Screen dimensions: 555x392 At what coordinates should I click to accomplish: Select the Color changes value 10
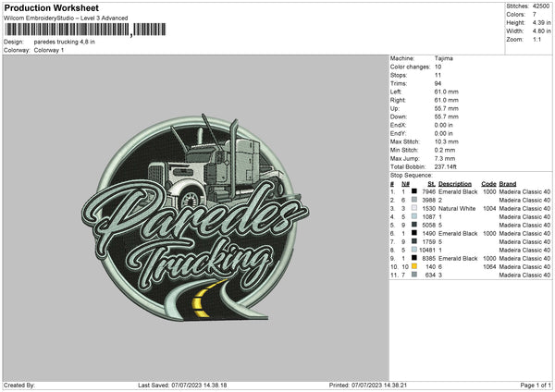(438, 67)
